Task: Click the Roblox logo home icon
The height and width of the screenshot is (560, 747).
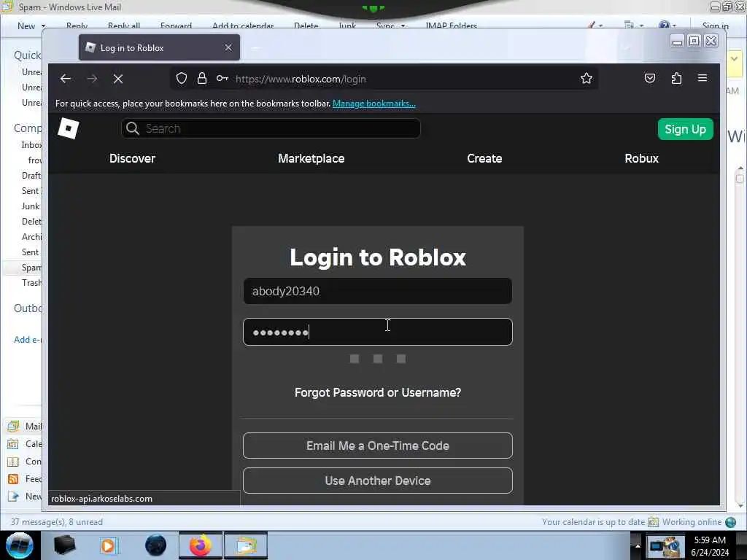Action: click(68, 128)
